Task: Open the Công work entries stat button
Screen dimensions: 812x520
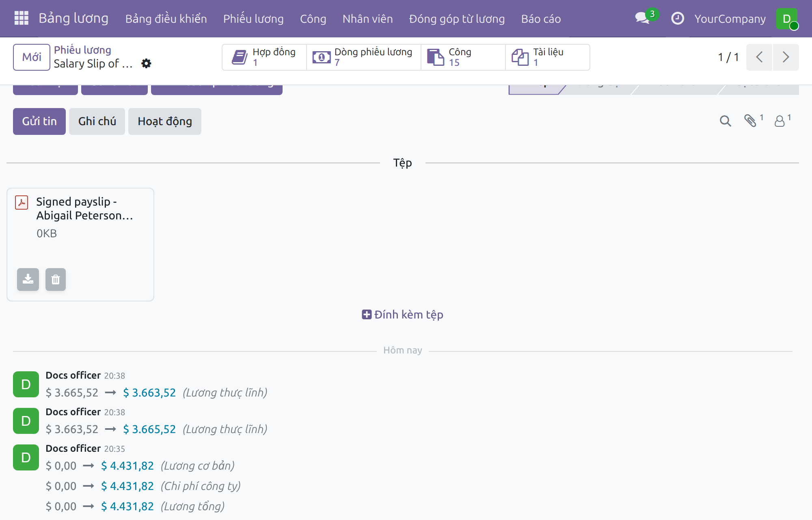Action: (463, 57)
